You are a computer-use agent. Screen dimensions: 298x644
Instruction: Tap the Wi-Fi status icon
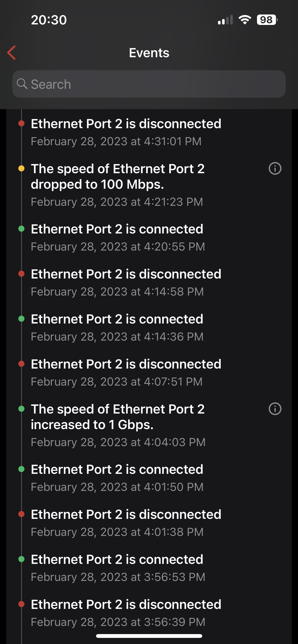(x=245, y=20)
